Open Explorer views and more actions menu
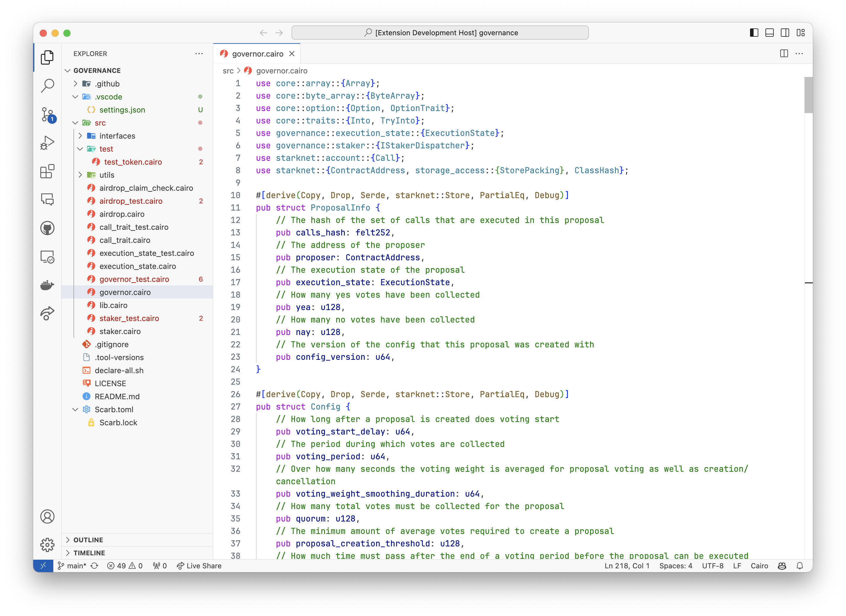846x616 pixels. (x=199, y=54)
